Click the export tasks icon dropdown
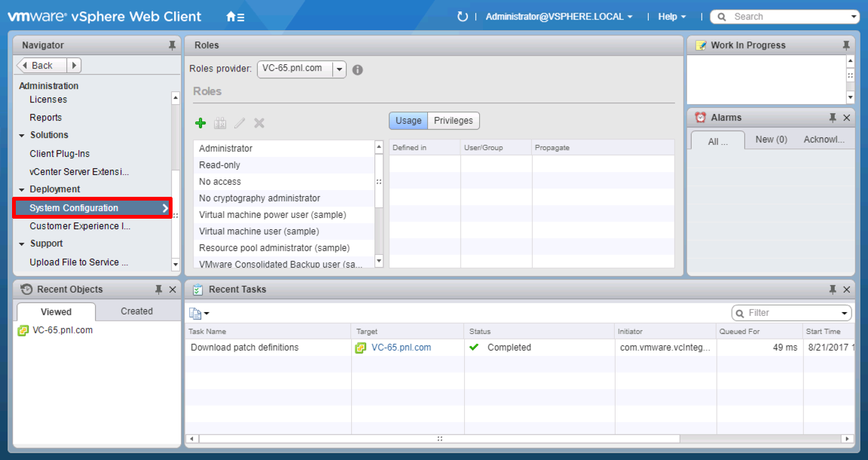868x460 pixels. click(x=199, y=313)
